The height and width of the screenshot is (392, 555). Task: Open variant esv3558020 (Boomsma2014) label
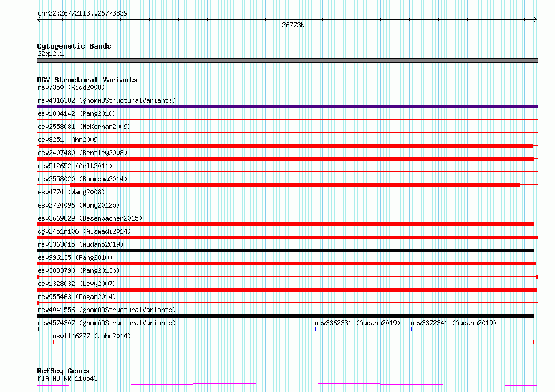point(82,179)
